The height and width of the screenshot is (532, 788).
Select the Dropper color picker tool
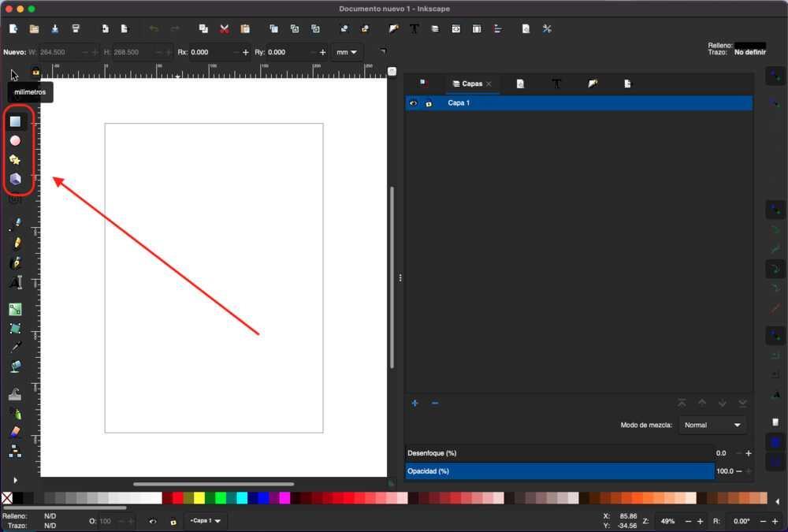[x=16, y=348]
